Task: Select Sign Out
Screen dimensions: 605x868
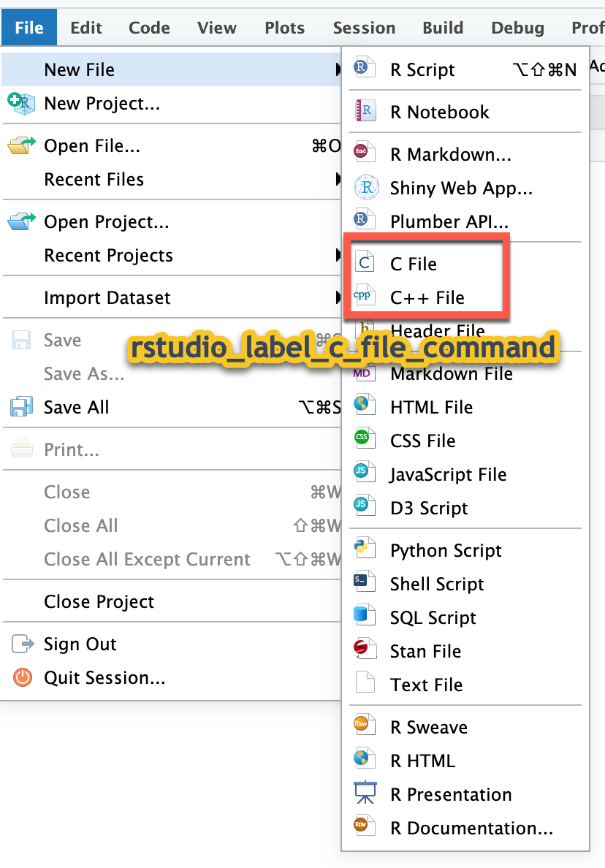Action: pos(78,644)
